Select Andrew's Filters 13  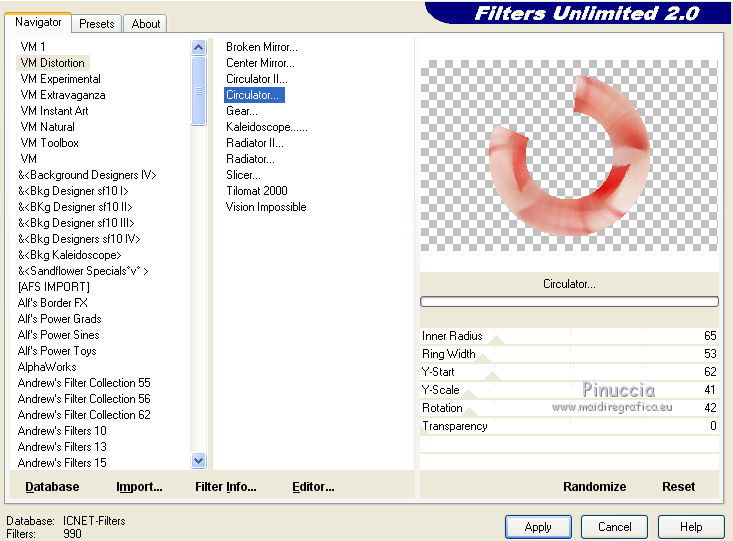(x=62, y=447)
